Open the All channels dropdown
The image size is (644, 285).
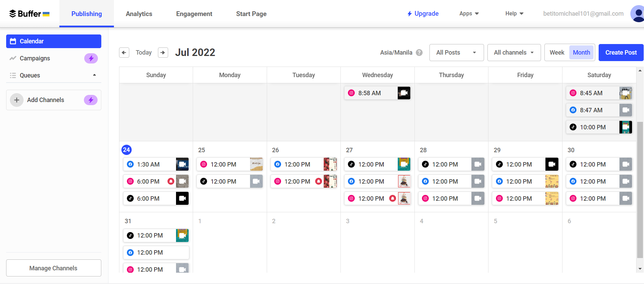click(x=514, y=53)
